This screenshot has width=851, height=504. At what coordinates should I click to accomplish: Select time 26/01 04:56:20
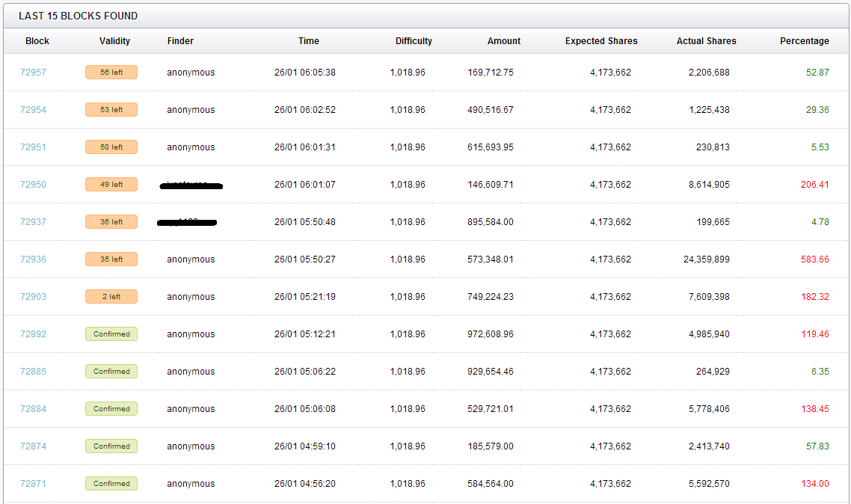pyautogui.click(x=305, y=484)
